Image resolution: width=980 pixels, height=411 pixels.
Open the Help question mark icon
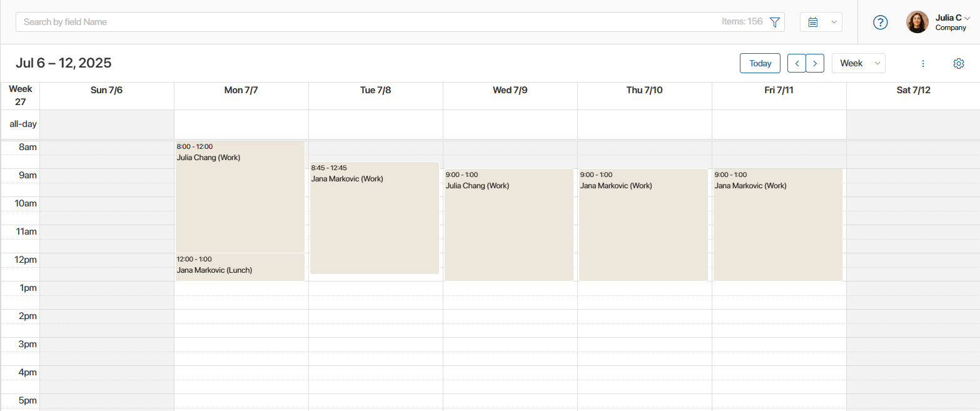(x=880, y=22)
